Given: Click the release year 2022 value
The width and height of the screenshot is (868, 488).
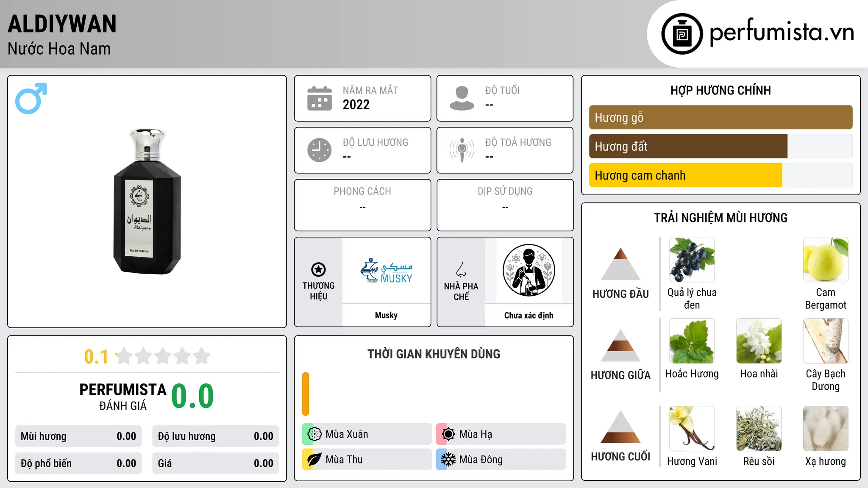Looking at the screenshot, I should tap(356, 105).
